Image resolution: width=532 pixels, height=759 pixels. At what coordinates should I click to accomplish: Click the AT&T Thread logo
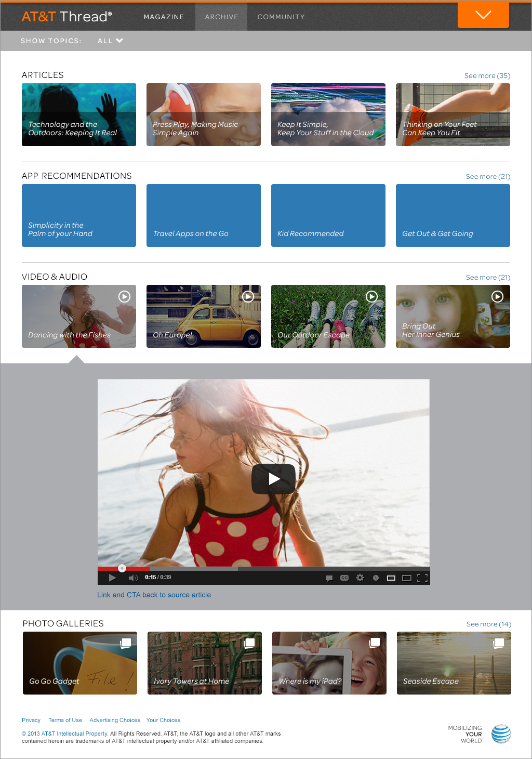pos(66,17)
